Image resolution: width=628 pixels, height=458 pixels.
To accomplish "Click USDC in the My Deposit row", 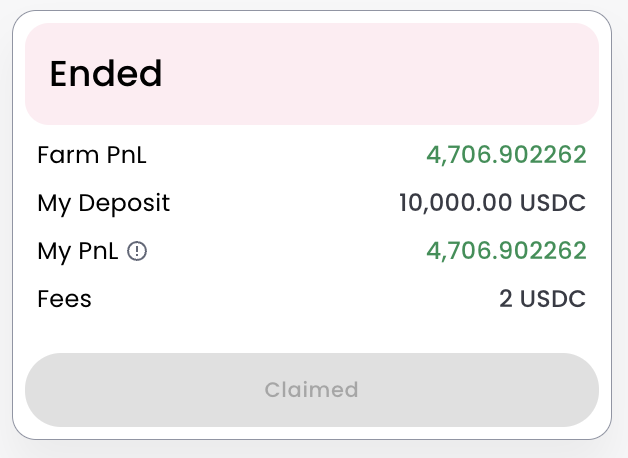I will 552,203.
